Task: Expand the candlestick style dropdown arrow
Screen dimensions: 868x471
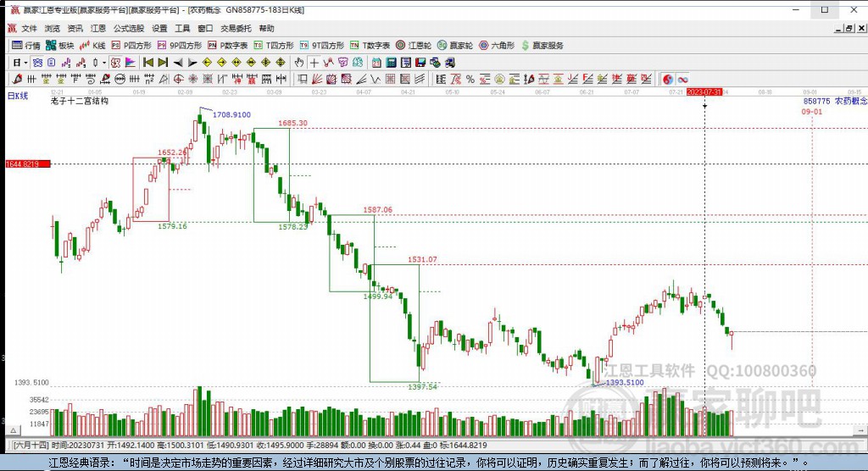Action: click(104, 63)
